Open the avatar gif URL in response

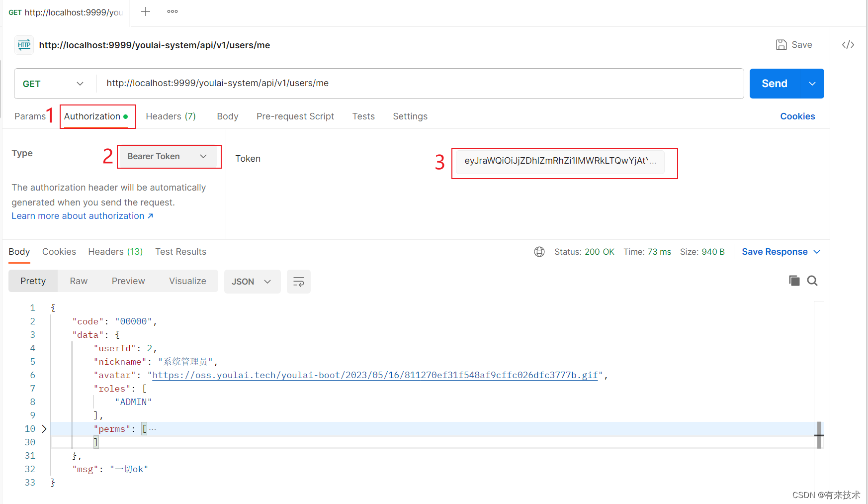click(375, 375)
